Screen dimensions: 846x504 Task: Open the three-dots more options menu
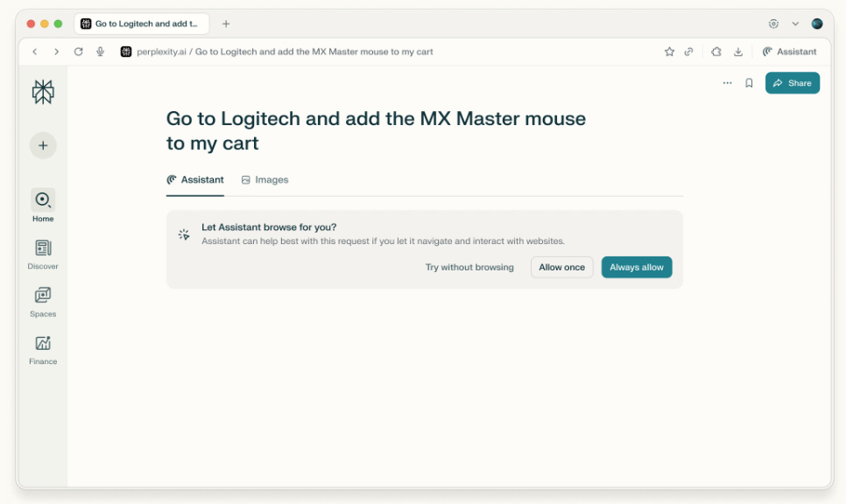727,83
